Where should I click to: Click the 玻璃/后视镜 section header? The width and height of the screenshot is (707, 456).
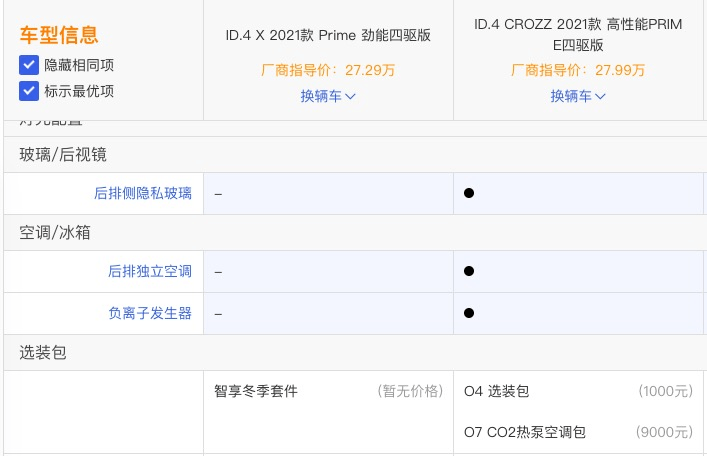click(63, 155)
